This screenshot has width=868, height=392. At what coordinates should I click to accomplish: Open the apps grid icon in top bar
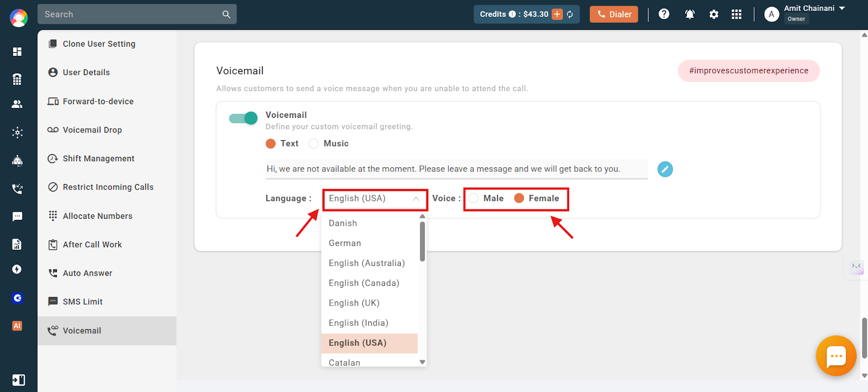tap(736, 15)
